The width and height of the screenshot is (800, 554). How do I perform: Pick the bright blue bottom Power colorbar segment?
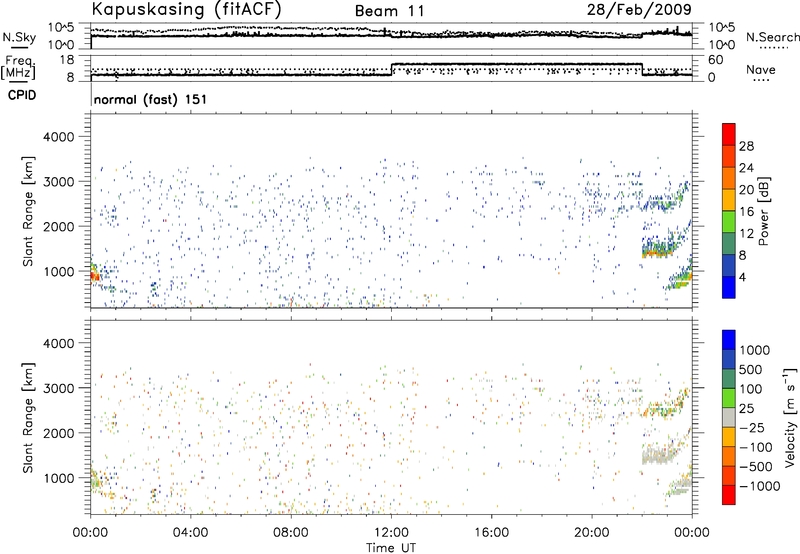point(729,287)
